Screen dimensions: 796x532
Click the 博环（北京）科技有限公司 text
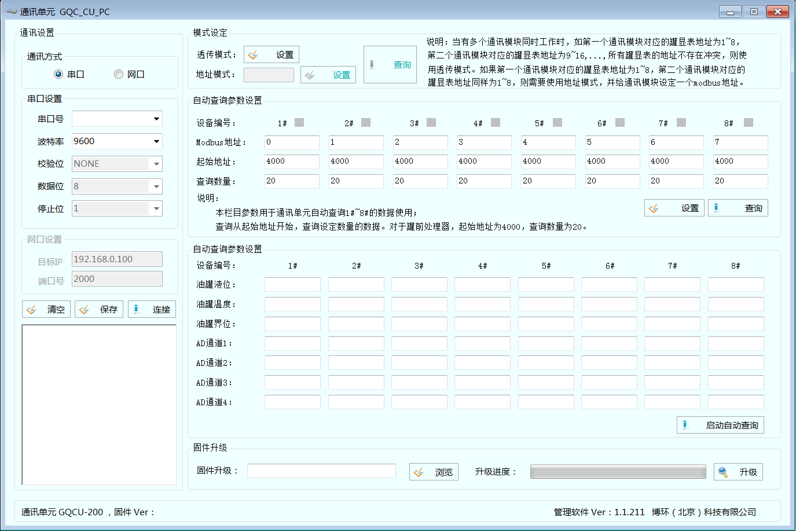(704, 512)
